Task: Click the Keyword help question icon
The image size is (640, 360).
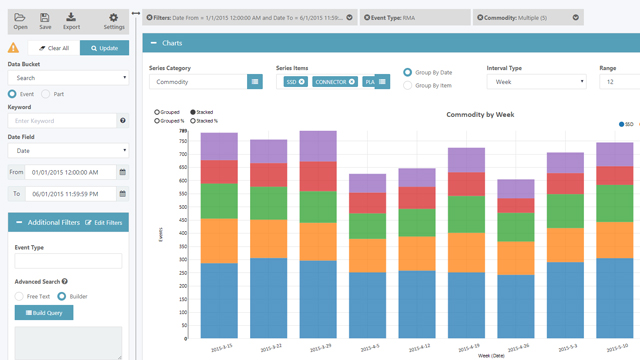Action: (123, 120)
